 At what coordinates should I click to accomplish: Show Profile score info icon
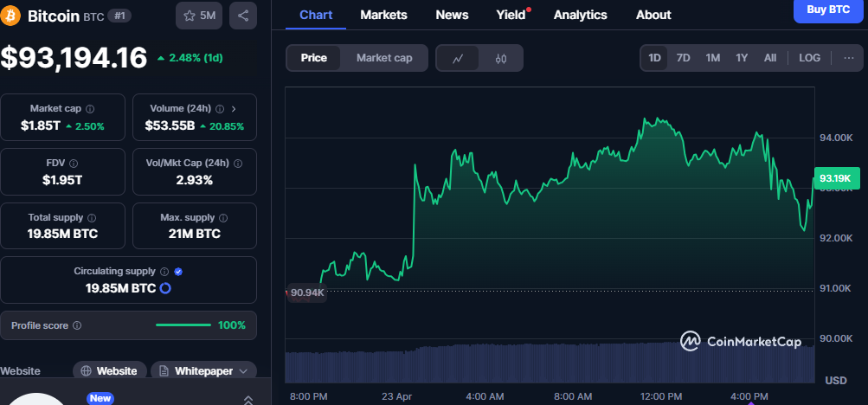coord(78,325)
